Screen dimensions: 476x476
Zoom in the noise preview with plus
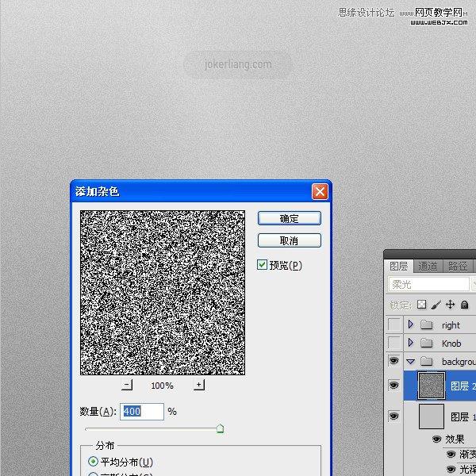[x=198, y=386]
